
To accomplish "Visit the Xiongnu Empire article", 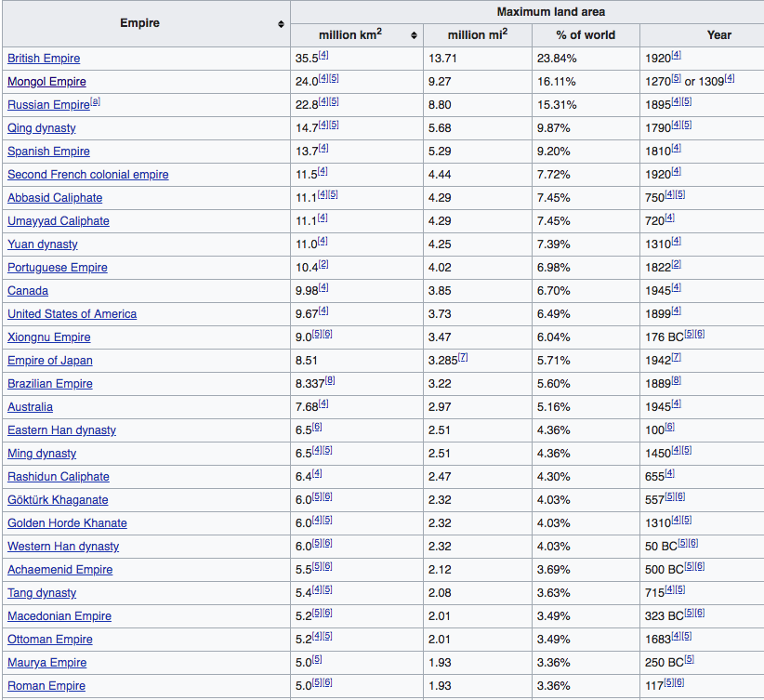I will point(49,337).
